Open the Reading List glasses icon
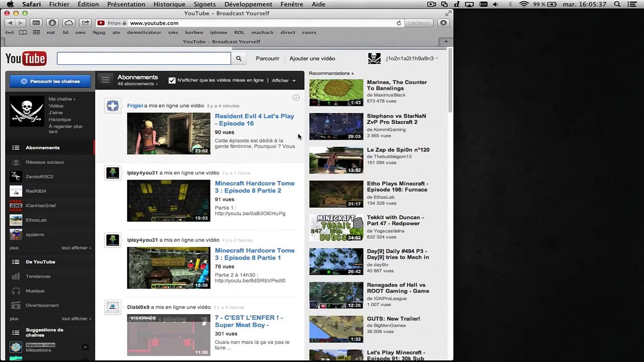 9,33
